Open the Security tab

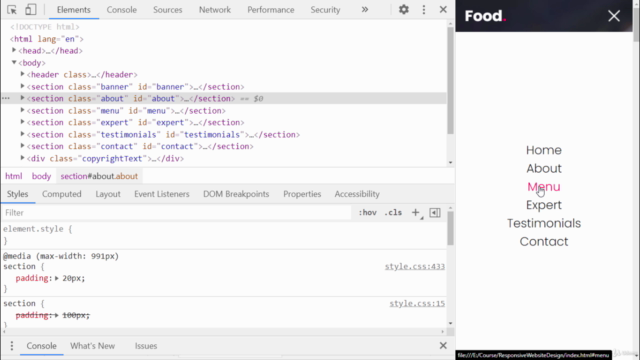(x=325, y=10)
